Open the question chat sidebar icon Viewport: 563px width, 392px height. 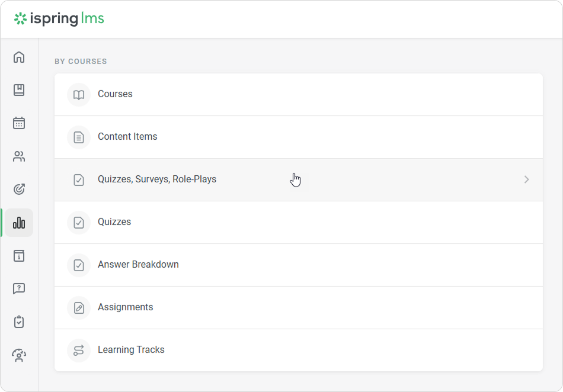click(x=19, y=289)
